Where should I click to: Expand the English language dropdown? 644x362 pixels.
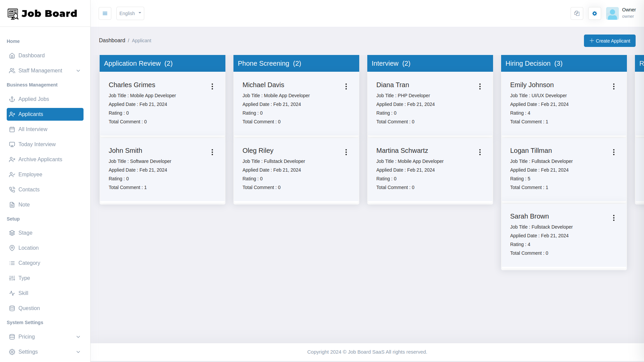(130, 13)
